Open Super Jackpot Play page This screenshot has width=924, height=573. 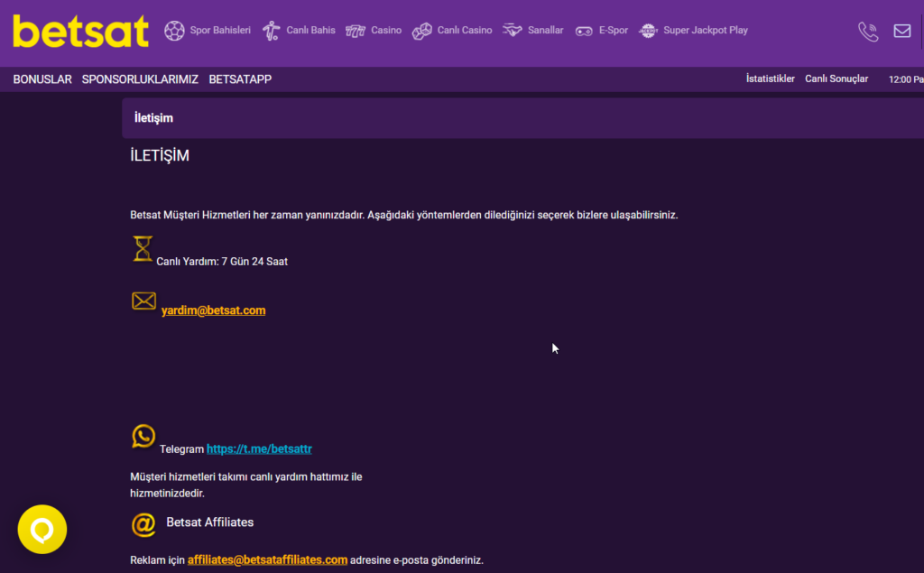click(706, 30)
